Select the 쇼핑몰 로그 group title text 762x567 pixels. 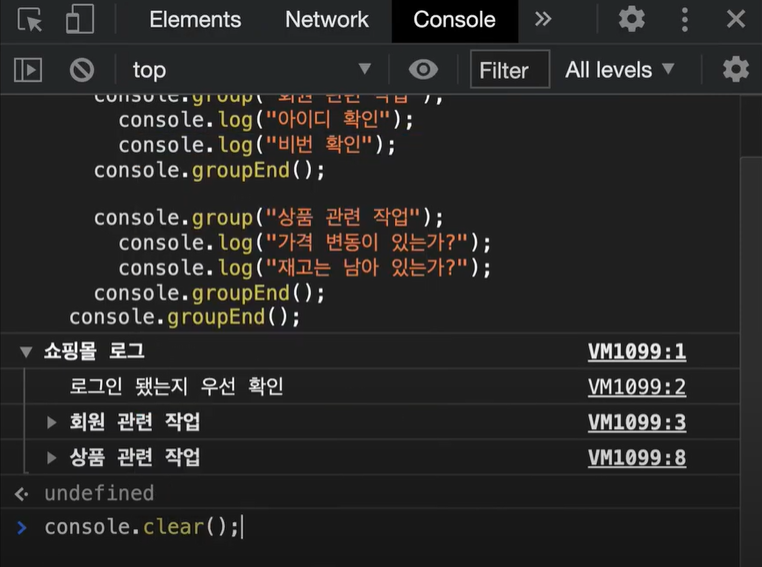coord(94,351)
